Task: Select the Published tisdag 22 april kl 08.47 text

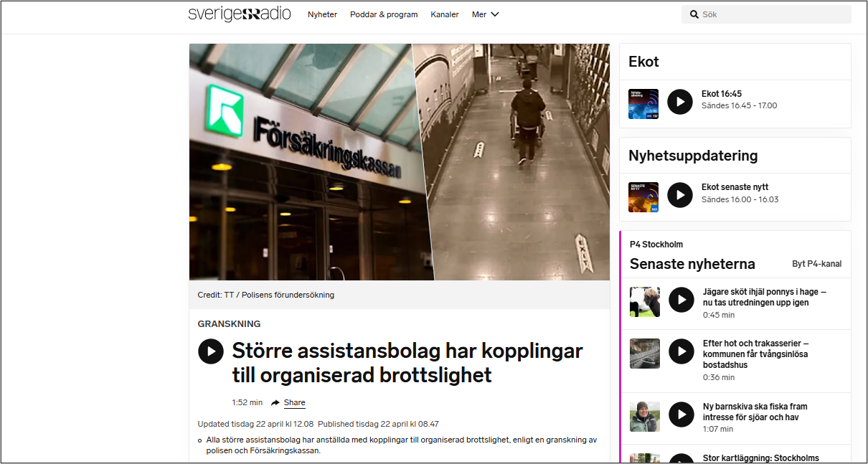Action: click(x=378, y=424)
